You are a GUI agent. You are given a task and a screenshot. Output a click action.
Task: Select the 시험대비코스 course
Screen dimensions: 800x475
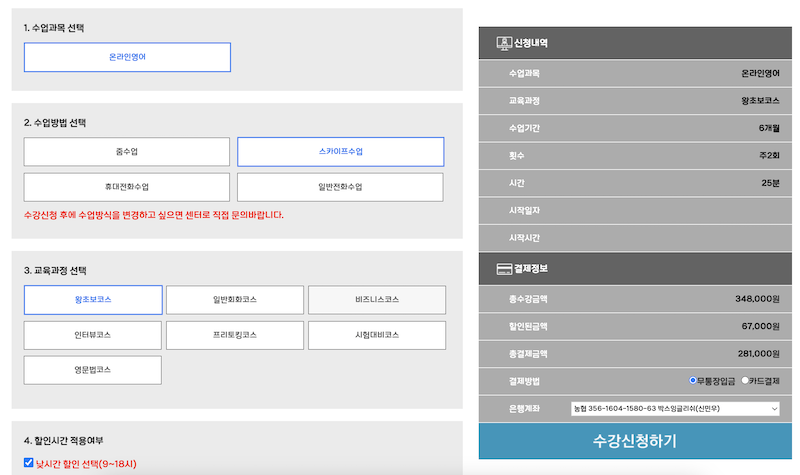(x=377, y=335)
